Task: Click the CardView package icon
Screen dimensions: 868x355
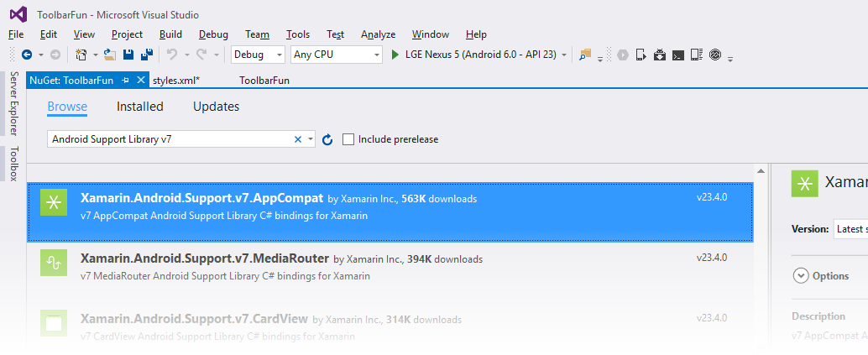Action: pyautogui.click(x=54, y=323)
